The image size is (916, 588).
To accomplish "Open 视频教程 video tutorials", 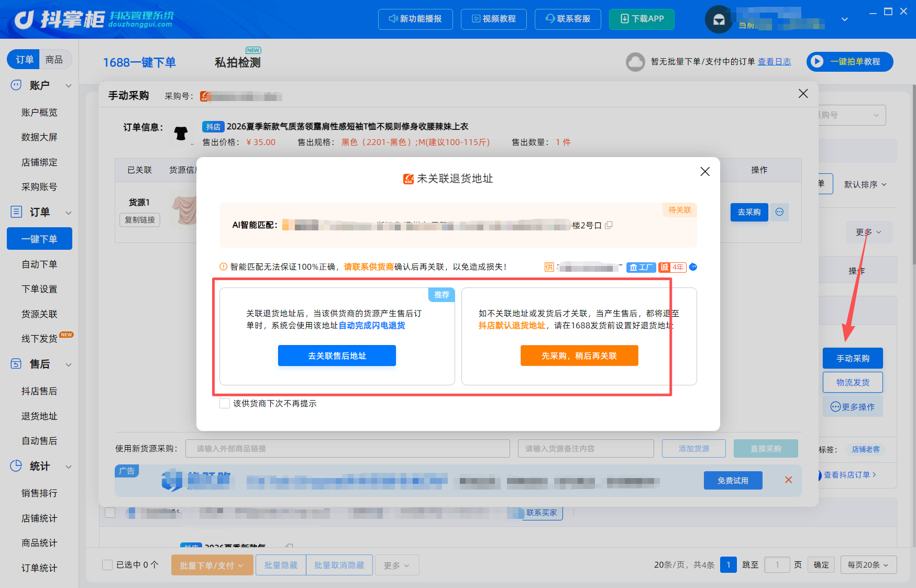I will pyautogui.click(x=494, y=19).
